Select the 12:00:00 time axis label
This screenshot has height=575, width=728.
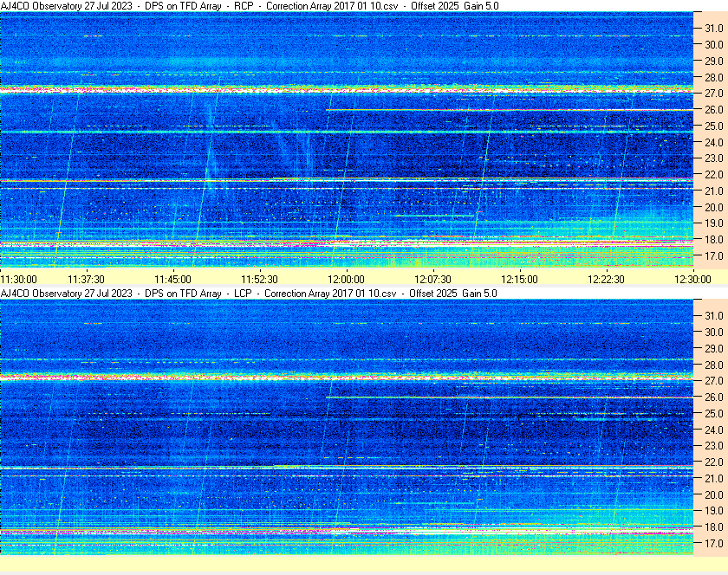pyautogui.click(x=346, y=280)
